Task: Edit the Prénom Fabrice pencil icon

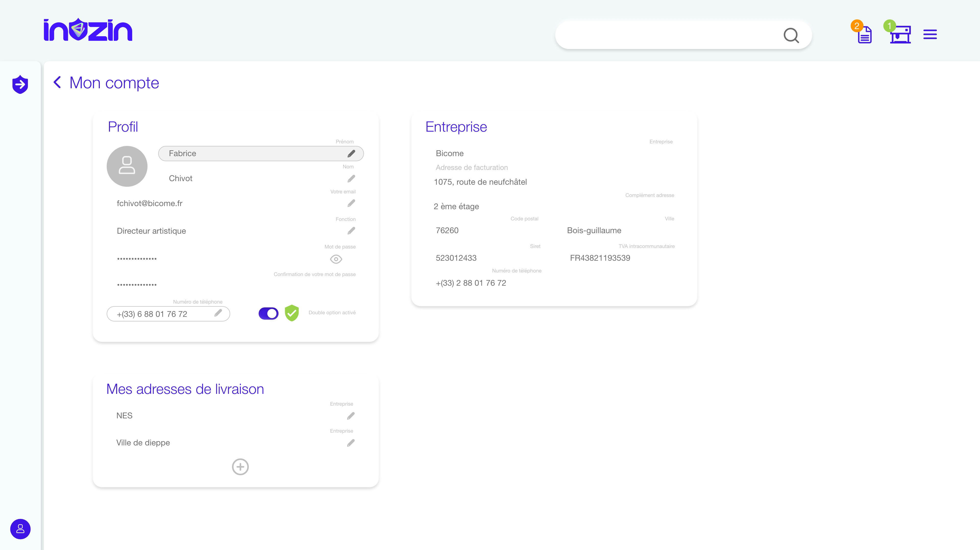Action: coord(351,154)
